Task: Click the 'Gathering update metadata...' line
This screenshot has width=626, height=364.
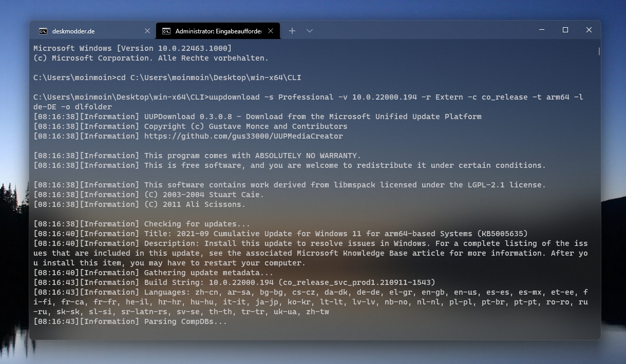Action: (x=154, y=273)
